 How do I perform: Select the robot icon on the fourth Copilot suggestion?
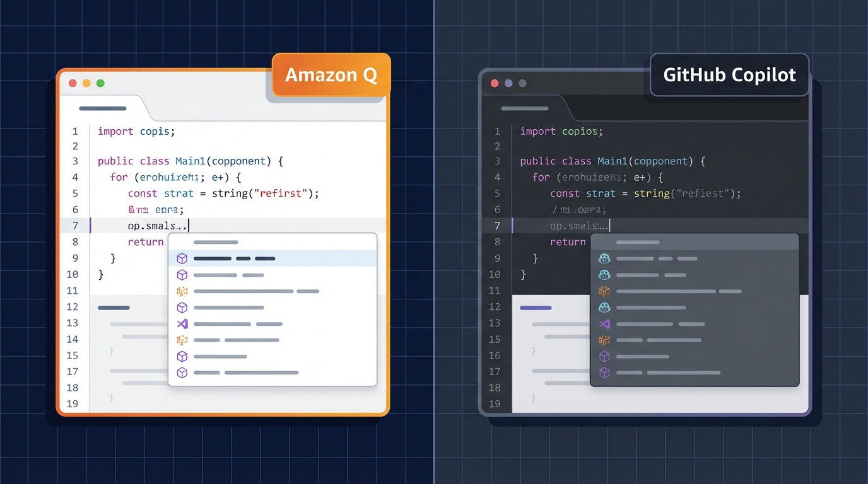tap(604, 308)
